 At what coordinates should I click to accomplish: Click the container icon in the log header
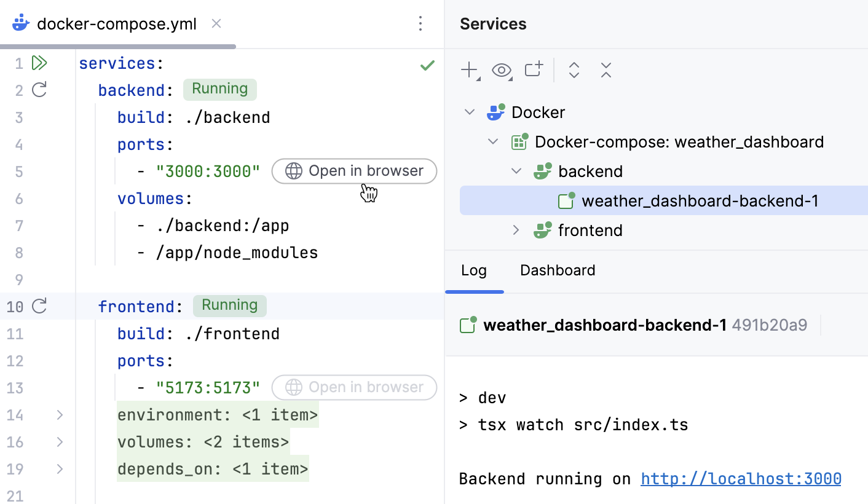(468, 325)
